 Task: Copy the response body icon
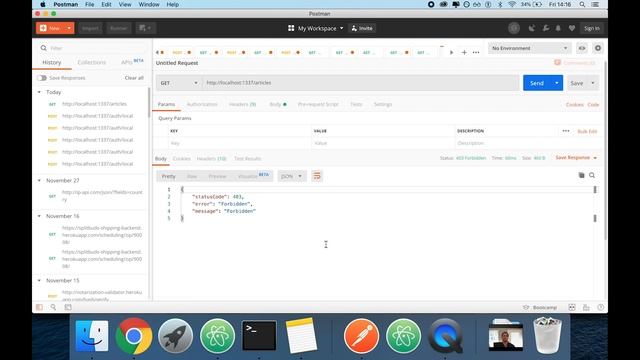581,175
